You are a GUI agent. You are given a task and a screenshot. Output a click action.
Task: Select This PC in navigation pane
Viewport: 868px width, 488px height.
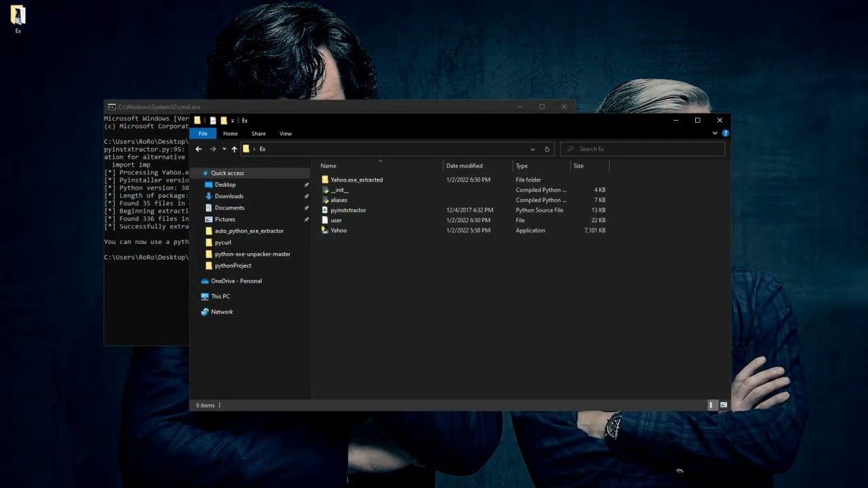[x=220, y=296]
